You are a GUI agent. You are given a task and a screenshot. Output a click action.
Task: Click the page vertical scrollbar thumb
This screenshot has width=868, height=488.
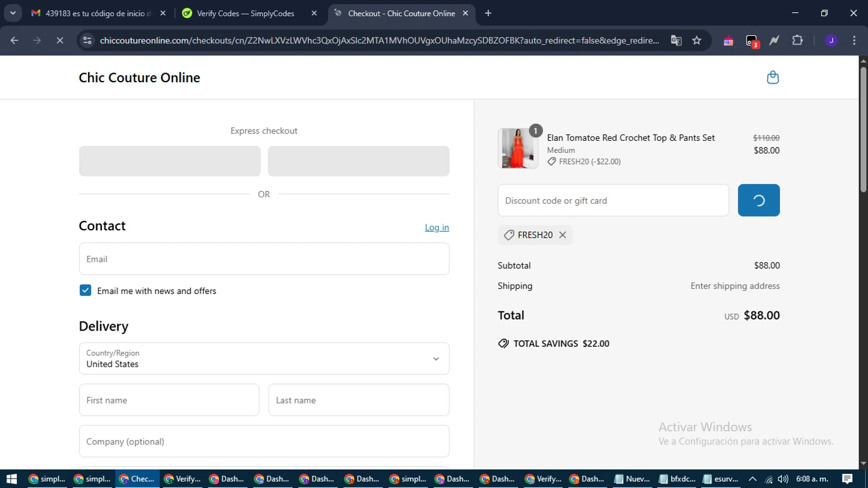pyautogui.click(x=863, y=130)
